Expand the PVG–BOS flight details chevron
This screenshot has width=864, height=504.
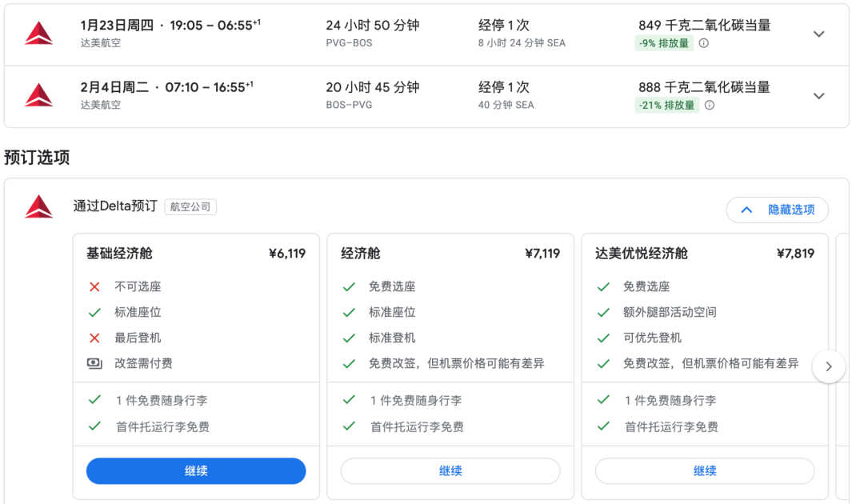[819, 34]
